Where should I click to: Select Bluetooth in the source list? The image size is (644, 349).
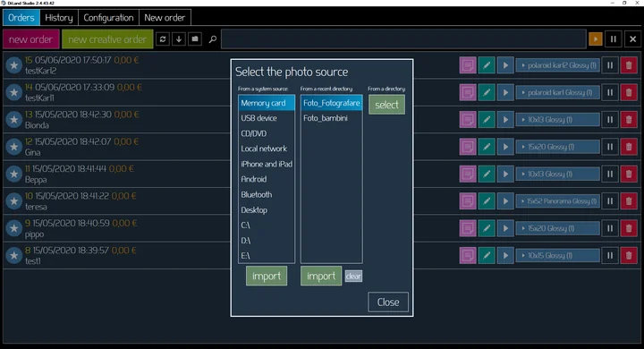[x=267, y=194]
